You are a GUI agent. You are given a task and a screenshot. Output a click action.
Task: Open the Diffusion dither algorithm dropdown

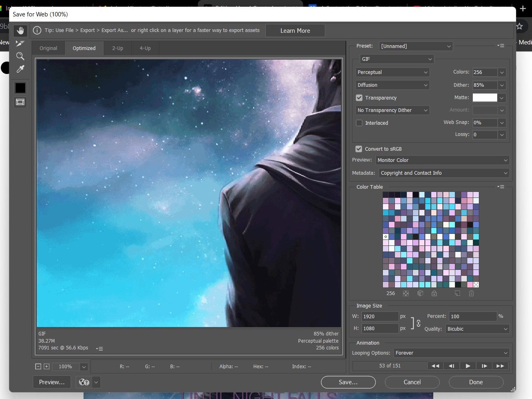coord(393,85)
